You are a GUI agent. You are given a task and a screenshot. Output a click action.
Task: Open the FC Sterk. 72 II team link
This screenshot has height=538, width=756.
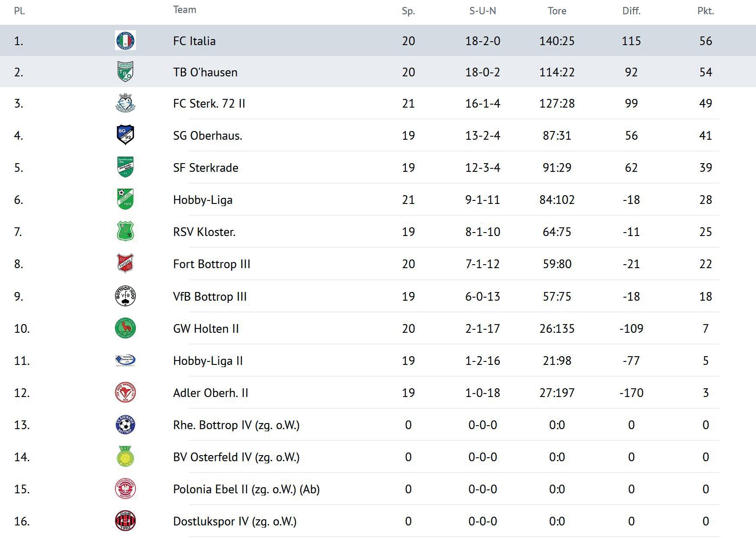point(209,103)
